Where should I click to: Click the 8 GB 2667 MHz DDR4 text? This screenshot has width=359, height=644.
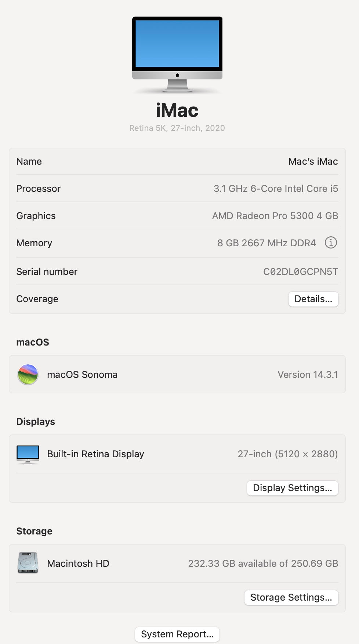(266, 243)
